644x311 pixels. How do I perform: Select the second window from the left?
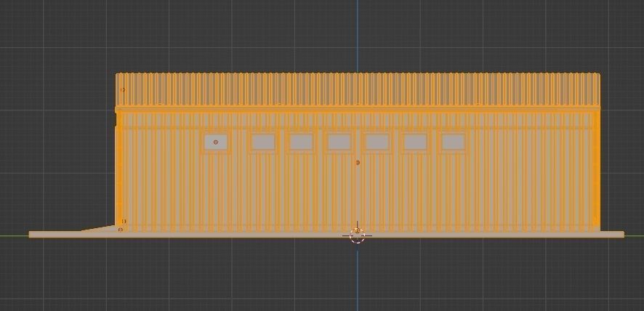coord(263,142)
